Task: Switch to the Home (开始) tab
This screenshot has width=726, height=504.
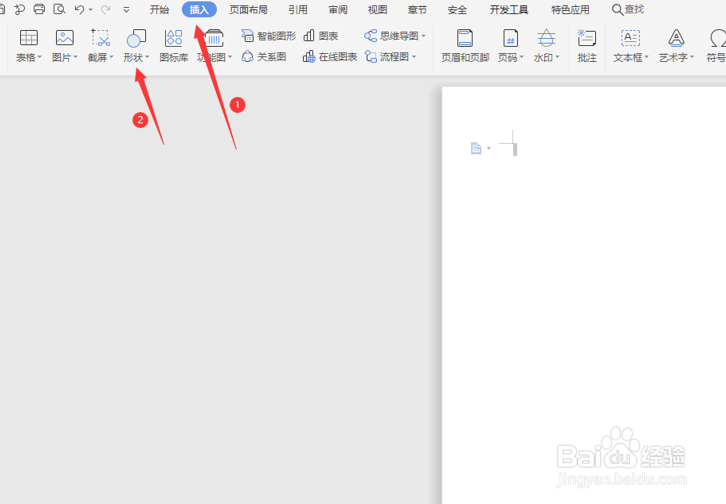Action: [159, 9]
